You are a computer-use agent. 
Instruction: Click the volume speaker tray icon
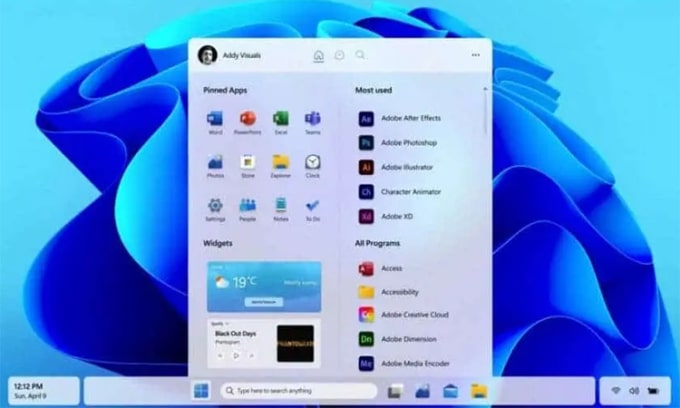pos(634,391)
